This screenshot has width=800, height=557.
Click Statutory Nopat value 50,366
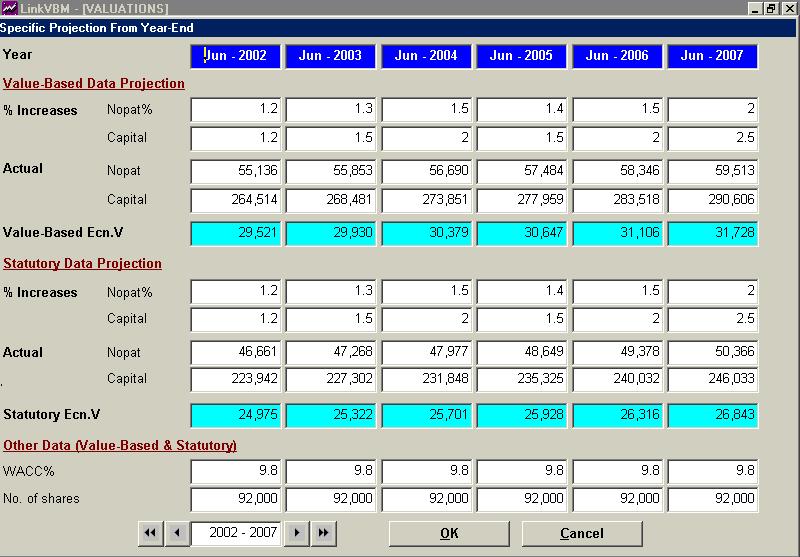tap(712, 352)
